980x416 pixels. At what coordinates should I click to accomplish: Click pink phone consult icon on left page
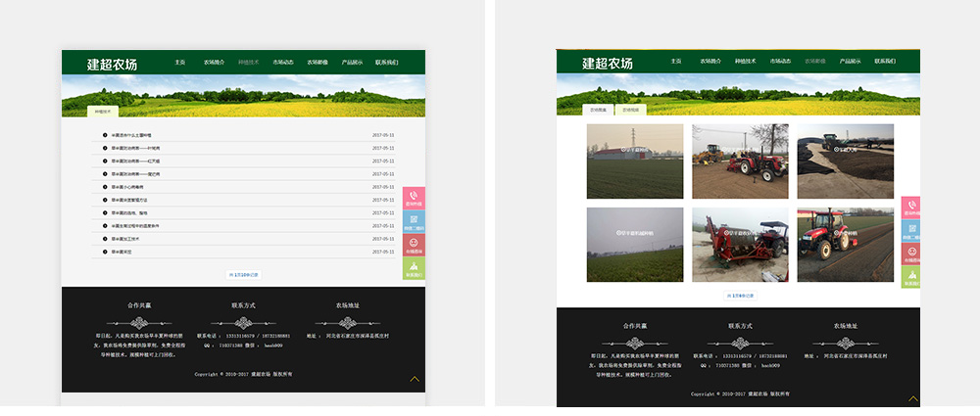tap(414, 199)
